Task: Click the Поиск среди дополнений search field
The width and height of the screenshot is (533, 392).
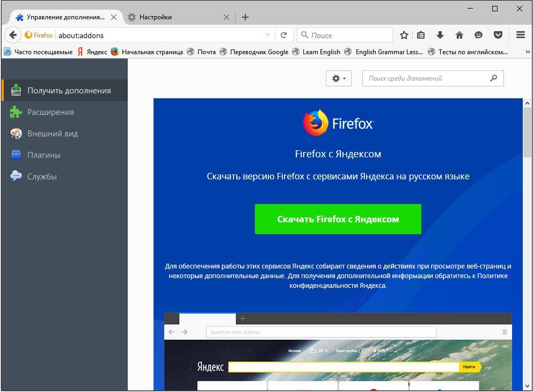Action: click(x=427, y=78)
